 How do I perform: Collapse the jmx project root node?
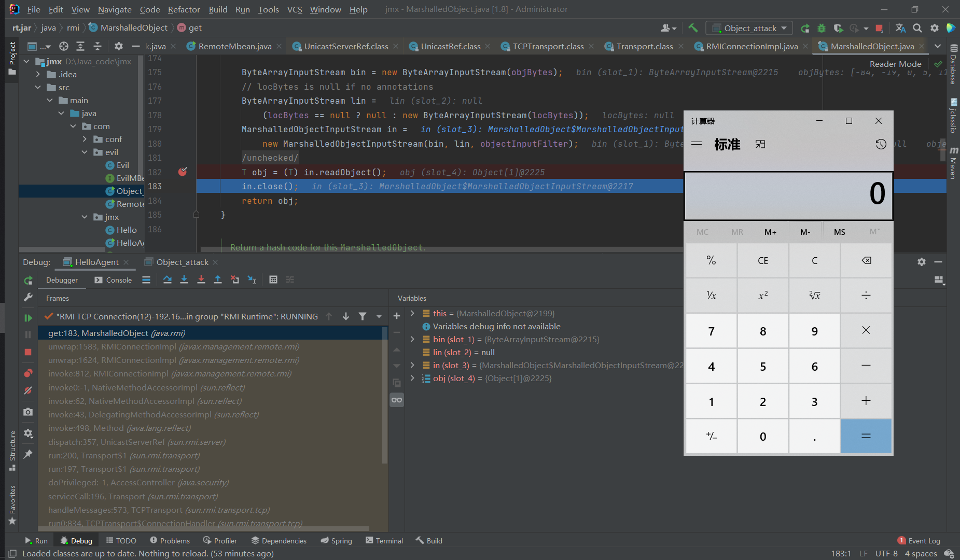[x=26, y=61]
